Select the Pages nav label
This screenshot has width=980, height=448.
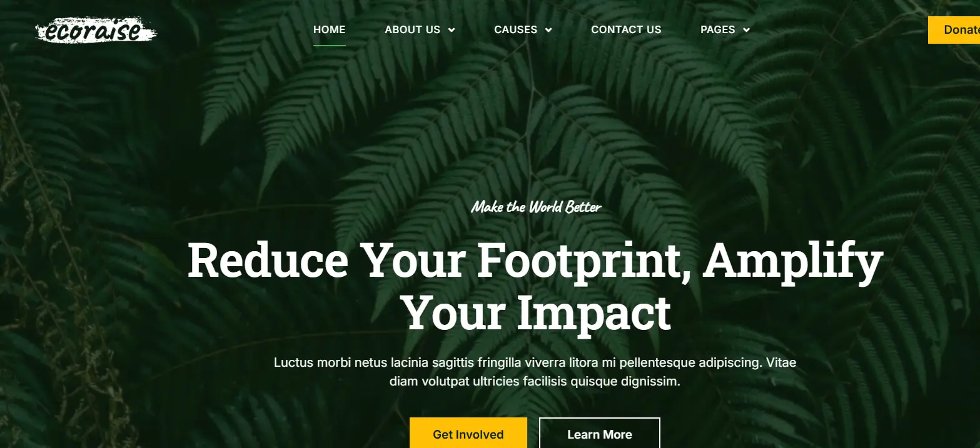pyautogui.click(x=717, y=29)
